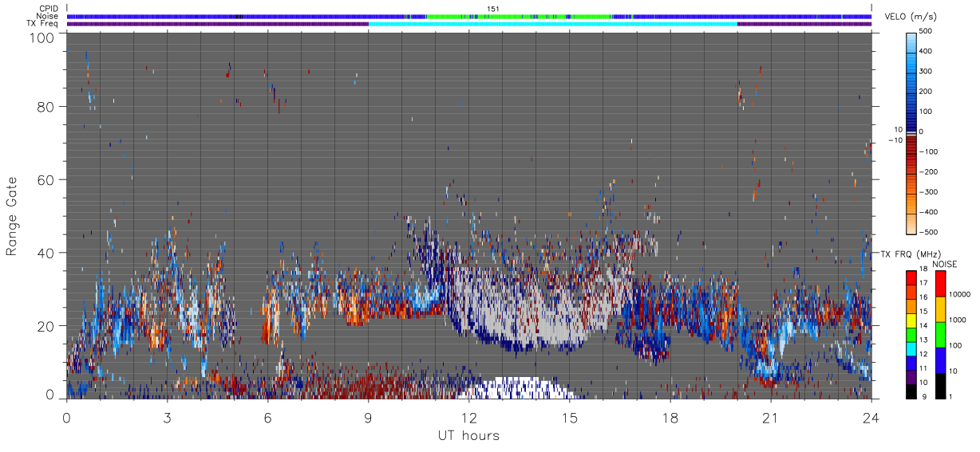This screenshot has width=980, height=452.
Task: Click the UT hours axis title
Action: coord(468,435)
